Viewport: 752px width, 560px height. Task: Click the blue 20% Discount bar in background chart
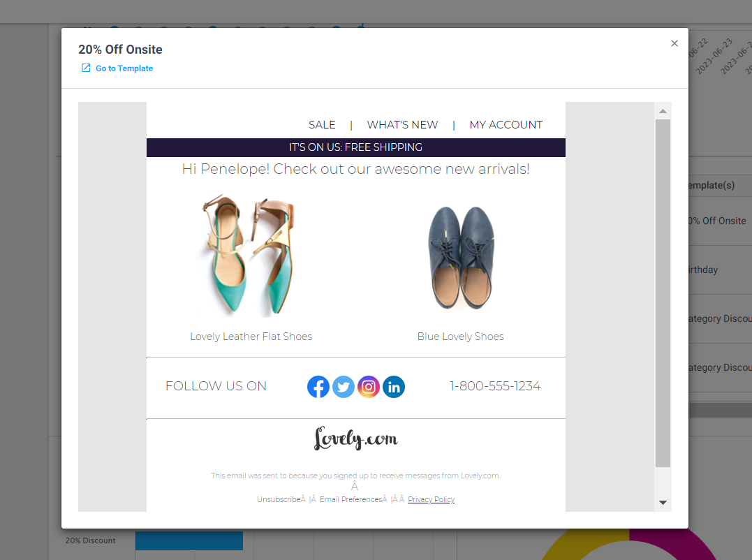(189, 540)
